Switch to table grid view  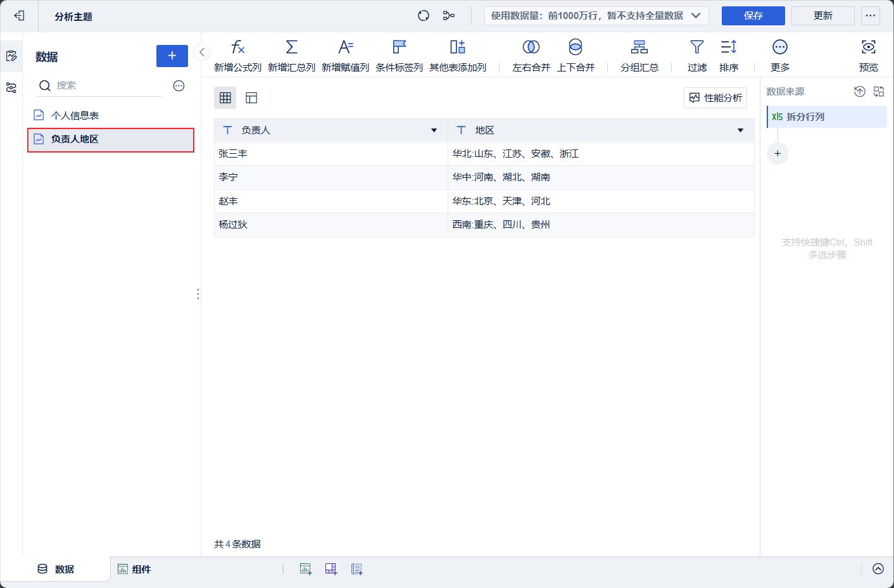point(225,97)
